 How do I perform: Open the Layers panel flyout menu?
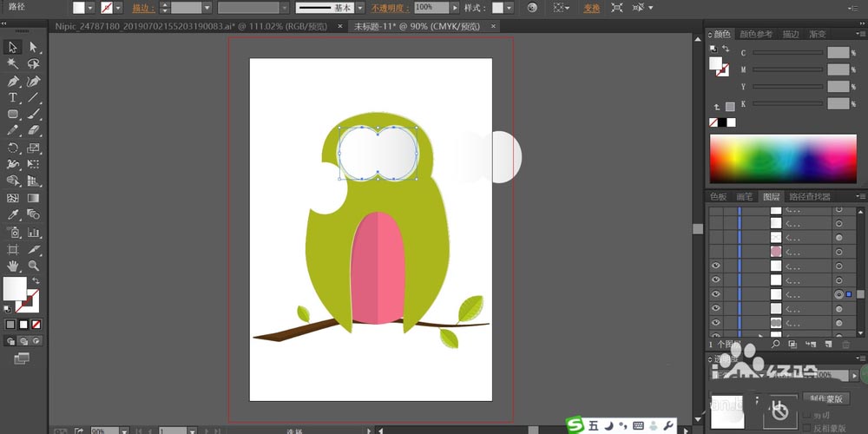click(860, 196)
